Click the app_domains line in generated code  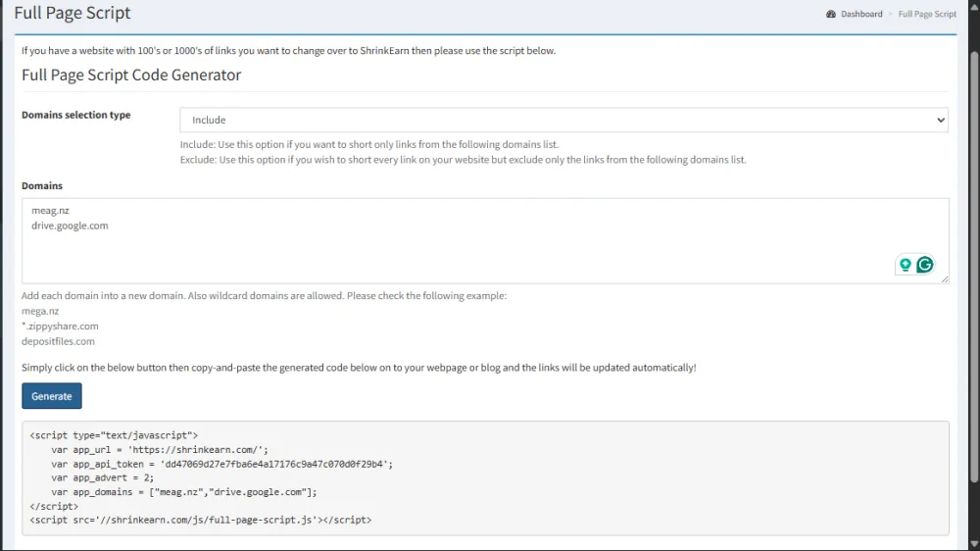(x=184, y=492)
